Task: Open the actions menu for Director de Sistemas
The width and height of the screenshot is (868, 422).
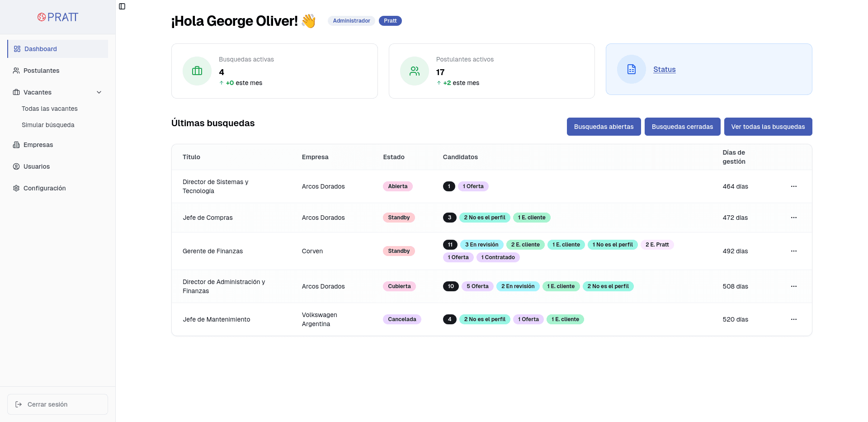Action: (x=794, y=186)
